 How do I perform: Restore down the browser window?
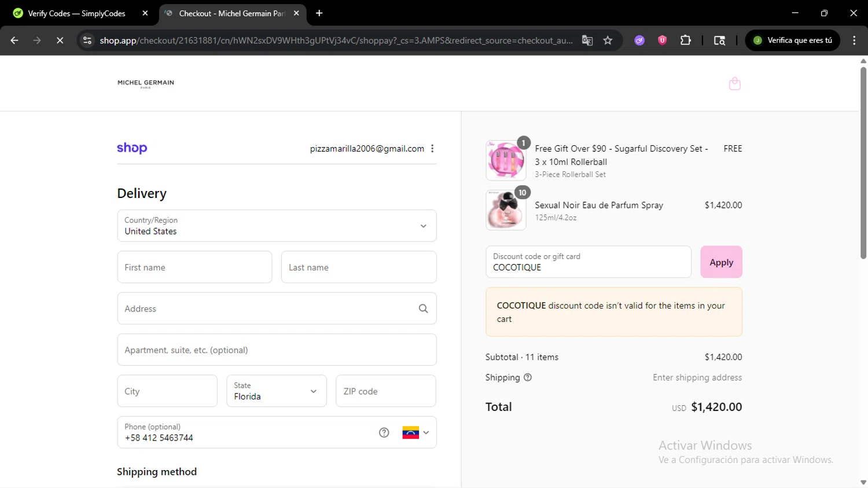pyautogui.click(x=824, y=13)
